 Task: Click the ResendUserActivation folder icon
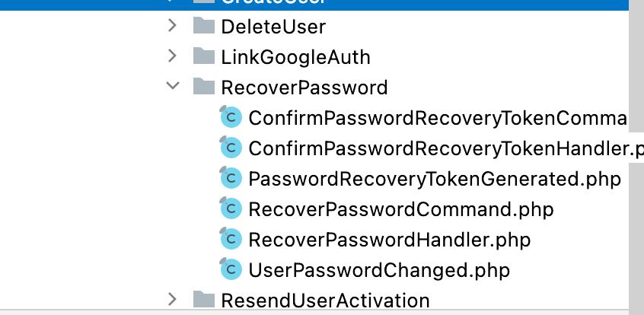coord(204,299)
